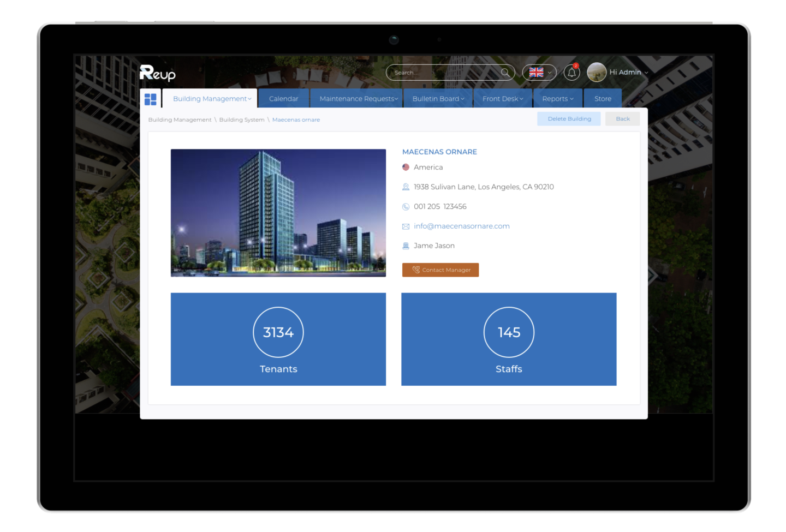786x532 pixels.
Task: Open the 145 Staffs card
Action: pos(509,339)
